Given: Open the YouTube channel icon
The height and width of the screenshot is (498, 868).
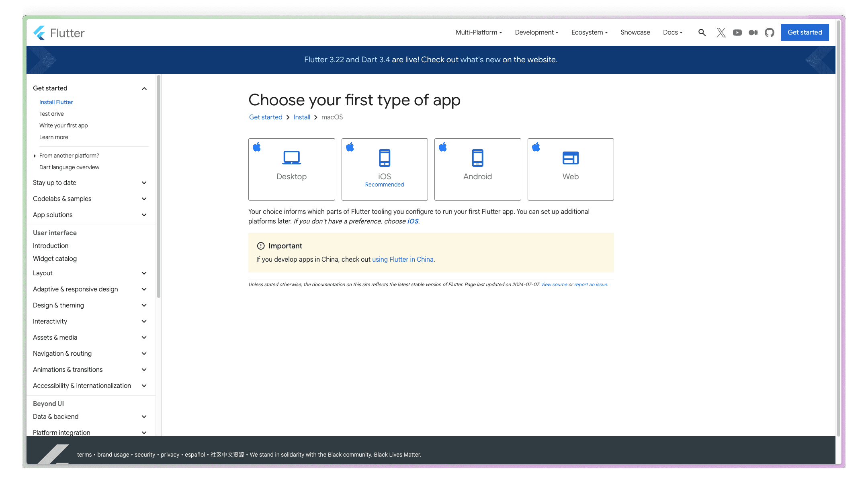Looking at the screenshot, I should (737, 33).
